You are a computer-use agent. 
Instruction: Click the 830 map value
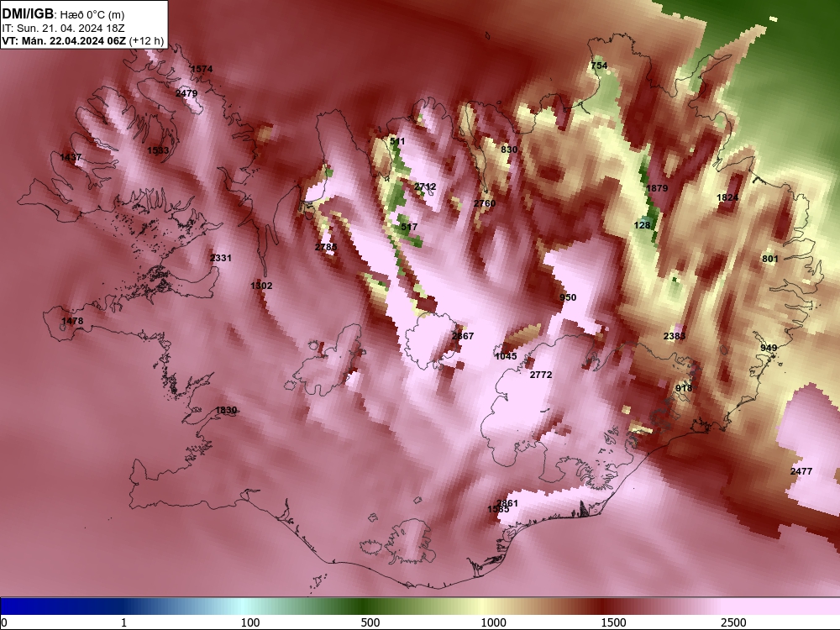pos(509,150)
